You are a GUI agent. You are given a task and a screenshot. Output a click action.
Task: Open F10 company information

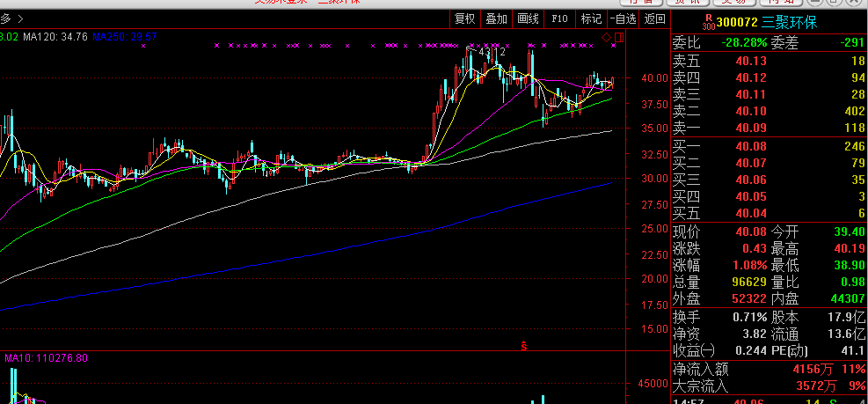click(x=559, y=18)
